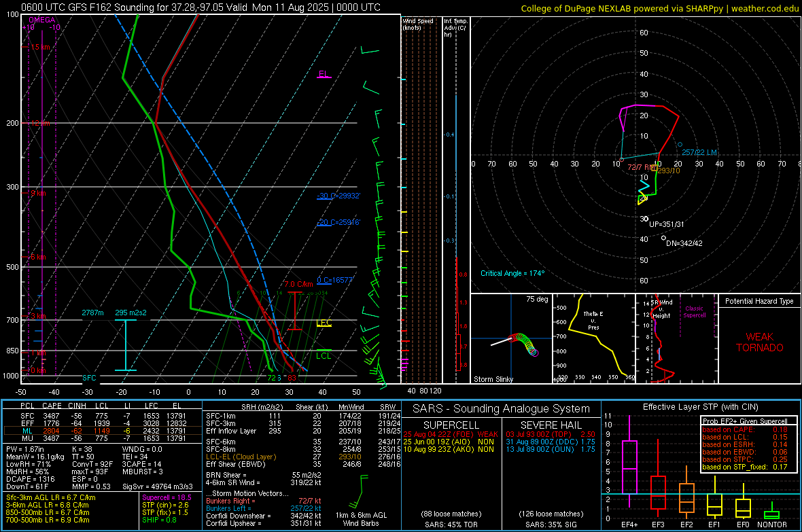Click the red Bunkers Right storm motion
The width and height of the screenshot is (802, 532).
[264, 501]
